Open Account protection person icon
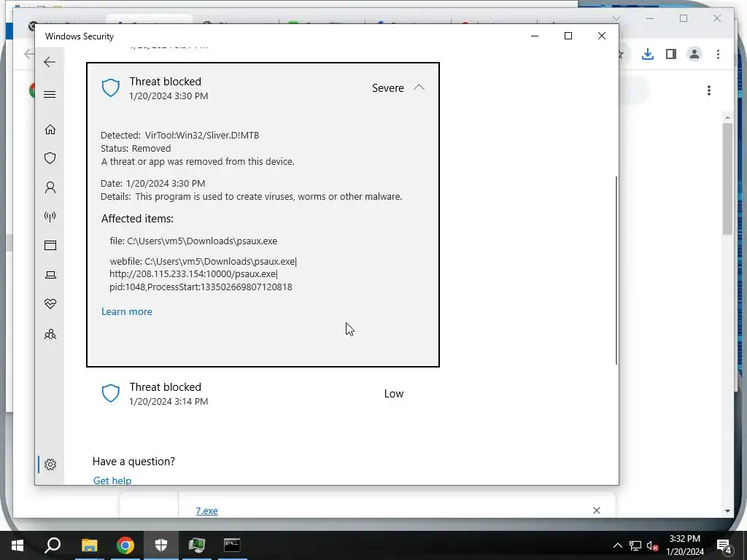 click(x=50, y=187)
